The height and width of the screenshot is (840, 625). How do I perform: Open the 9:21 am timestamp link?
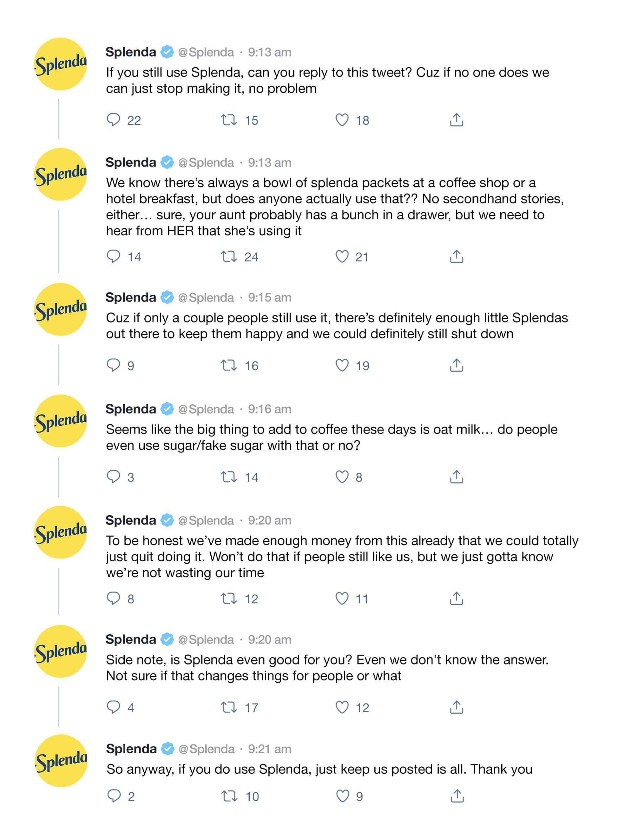pos(269,749)
